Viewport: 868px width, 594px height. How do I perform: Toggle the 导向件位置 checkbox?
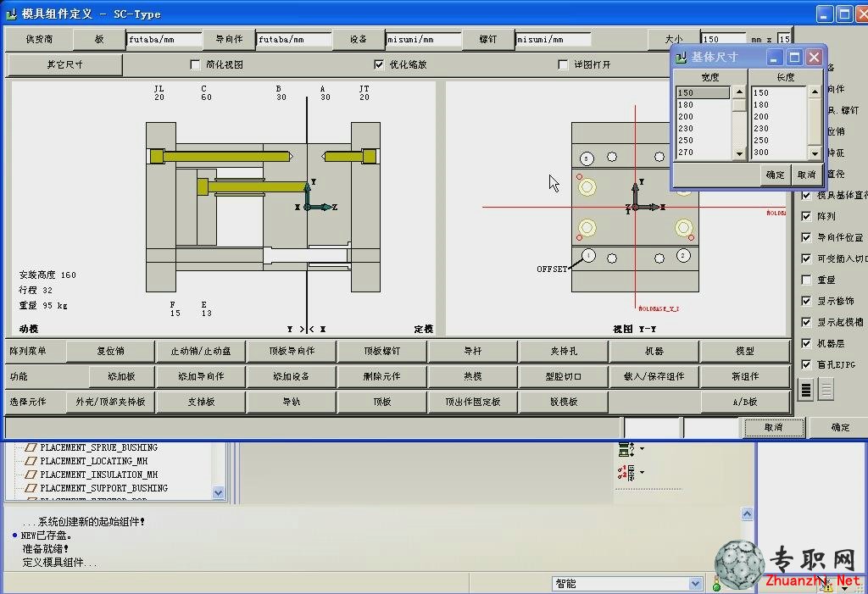pyautogui.click(x=807, y=237)
